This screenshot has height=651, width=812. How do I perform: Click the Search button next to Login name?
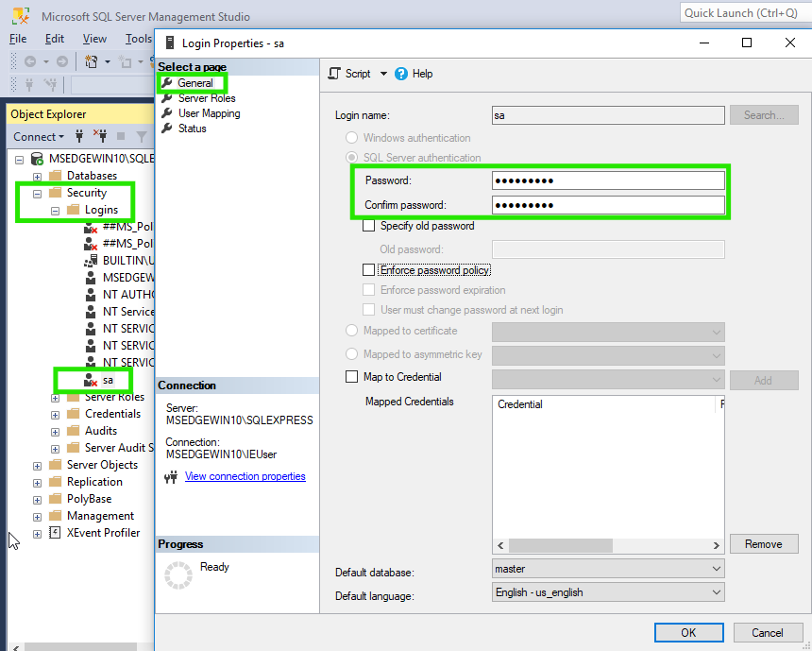(x=764, y=114)
